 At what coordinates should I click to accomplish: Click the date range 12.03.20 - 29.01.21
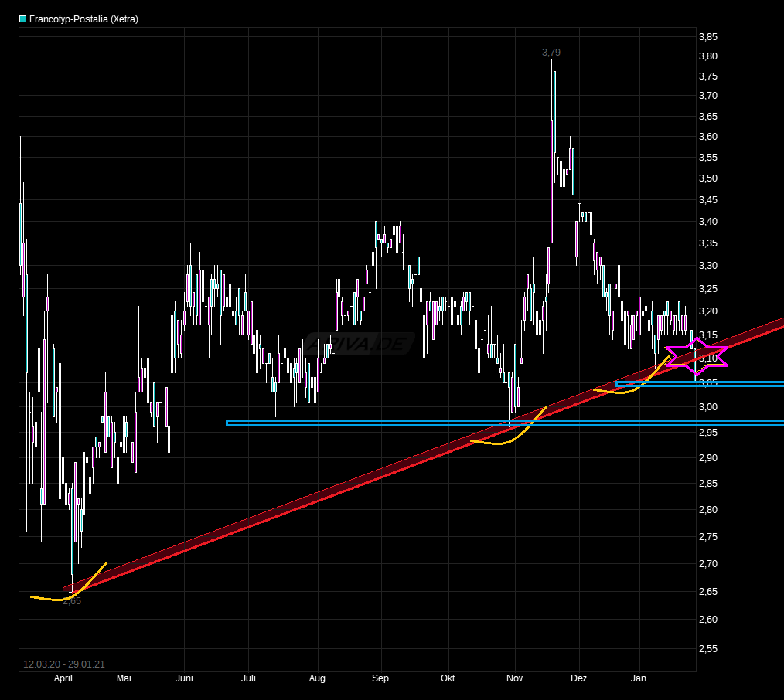[x=64, y=664]
